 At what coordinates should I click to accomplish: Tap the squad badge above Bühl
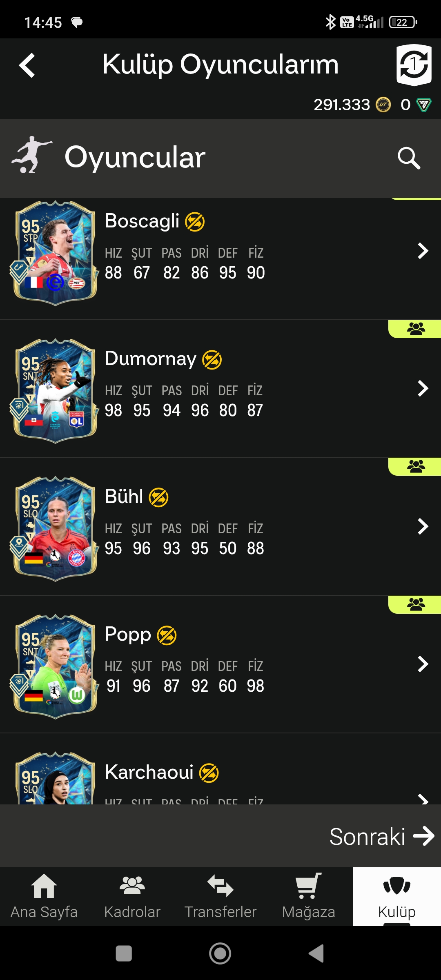[415, 466]
